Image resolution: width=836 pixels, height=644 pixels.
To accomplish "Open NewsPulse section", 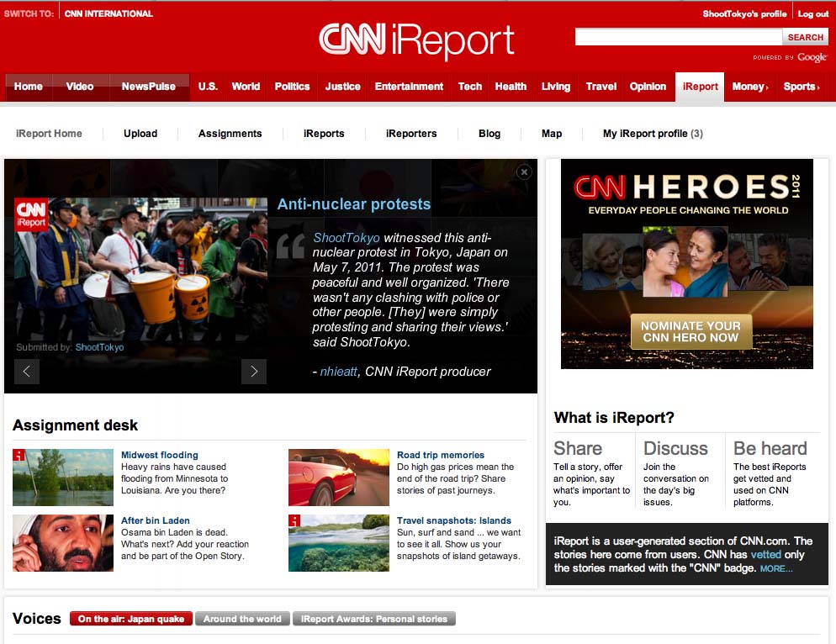I will (x=149, y=87).
